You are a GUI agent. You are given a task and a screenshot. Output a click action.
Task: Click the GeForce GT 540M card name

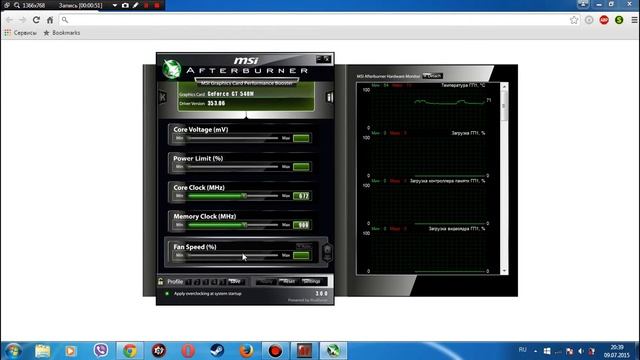tap(231, 94)
